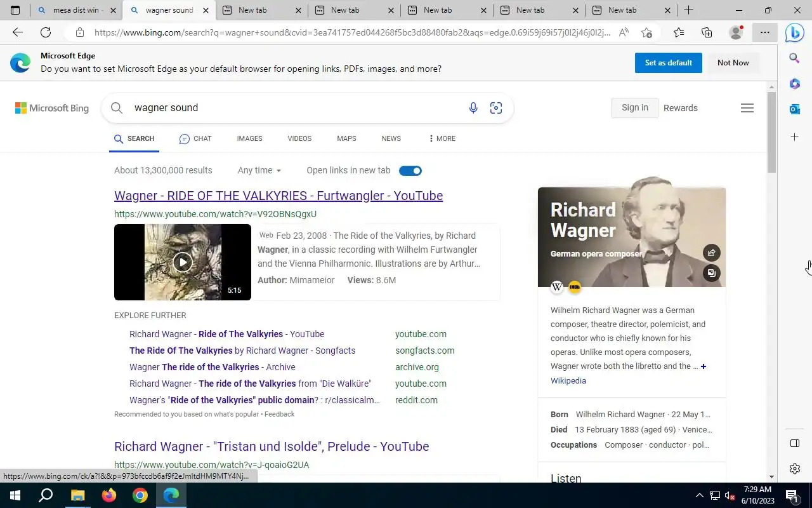Go back using the browser back arrow

18,32
